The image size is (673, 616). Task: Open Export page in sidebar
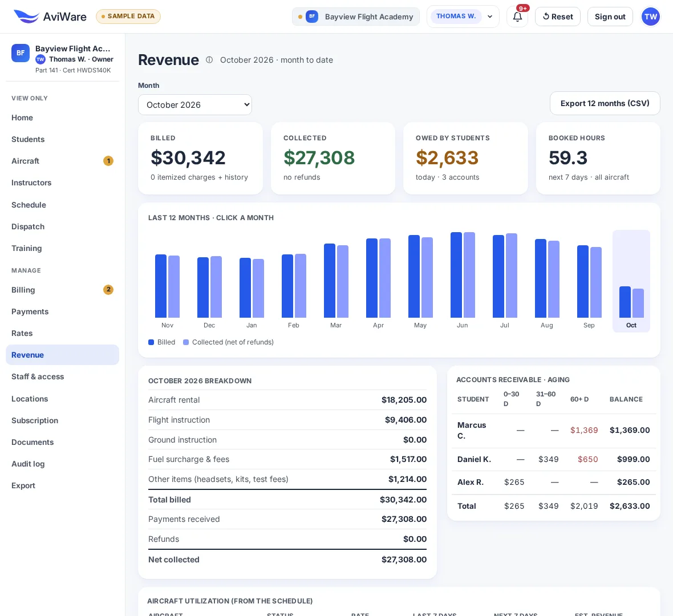tap(62, 485)
